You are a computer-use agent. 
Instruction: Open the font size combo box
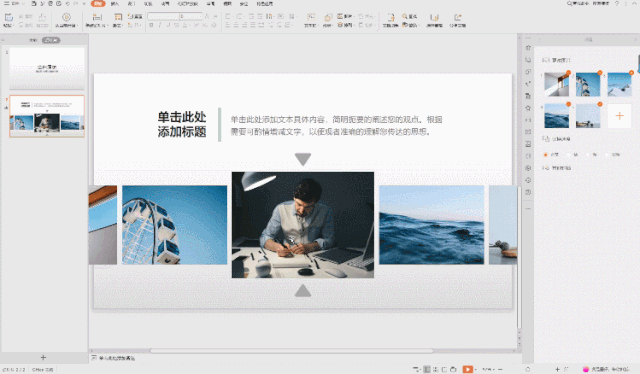191,16
